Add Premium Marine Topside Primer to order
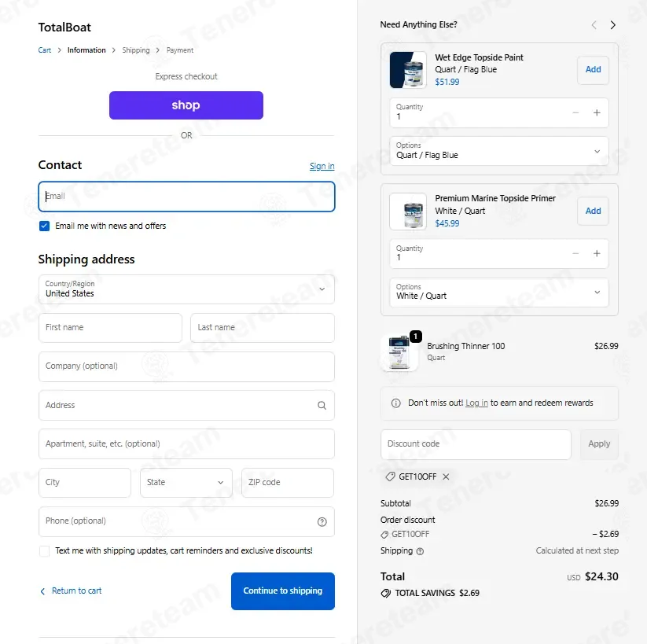The height and width of the screenshot is (644, 647). pyautogui.click(x=593, y=211)
